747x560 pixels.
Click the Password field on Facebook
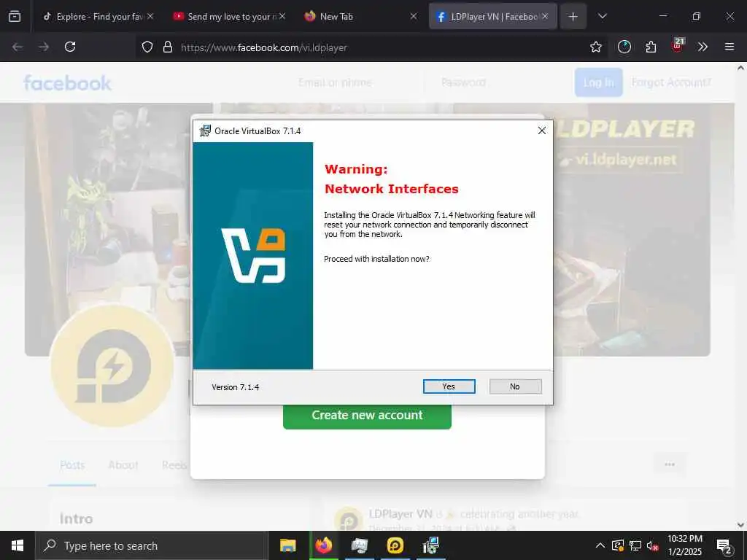(x=496, y=82)
